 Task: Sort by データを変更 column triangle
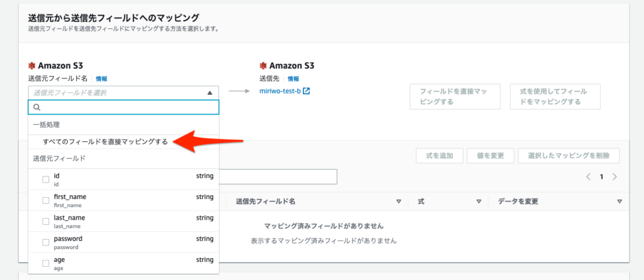click(x=619, y=202)
